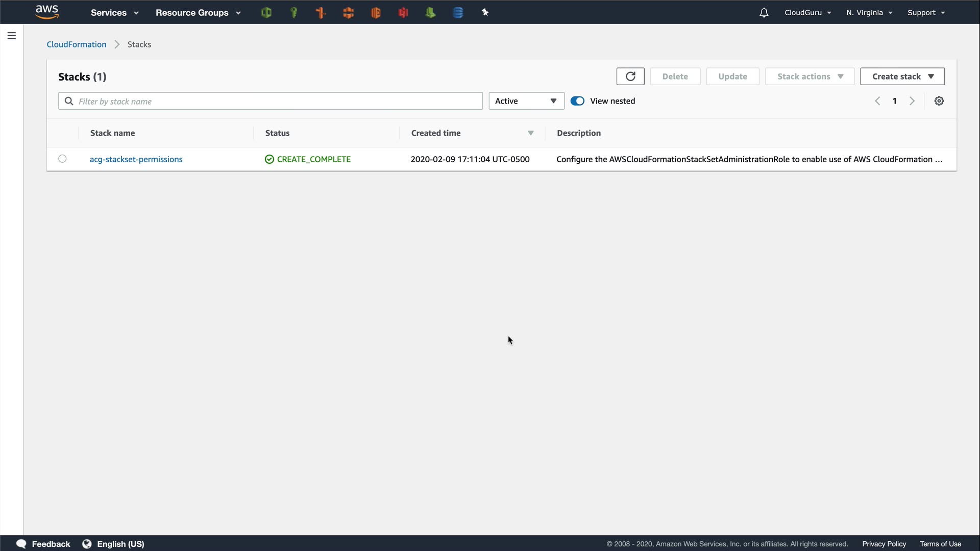Viewport: 980px width, 551px height.
Task: Click the notifications bell icon
Action: tap(764, 13)
